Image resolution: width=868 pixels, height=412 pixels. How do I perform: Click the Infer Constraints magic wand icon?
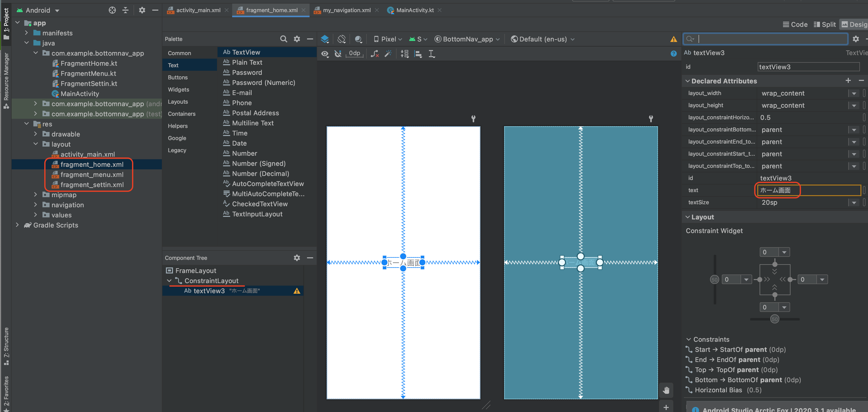(388, 54)
